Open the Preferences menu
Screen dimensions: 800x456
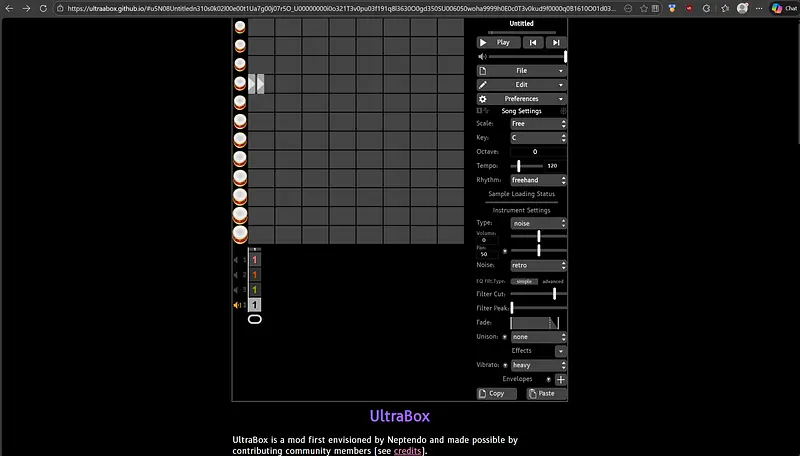[x=522, y=99]
